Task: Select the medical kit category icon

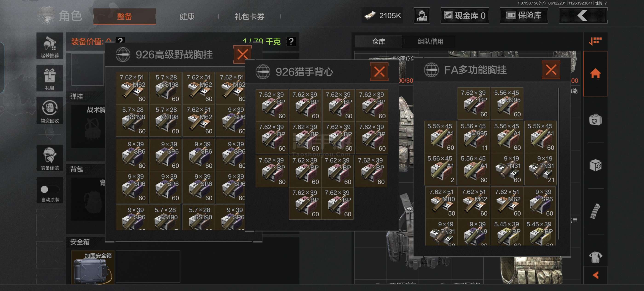Action: pyautogui.click(x=595, y=120)
